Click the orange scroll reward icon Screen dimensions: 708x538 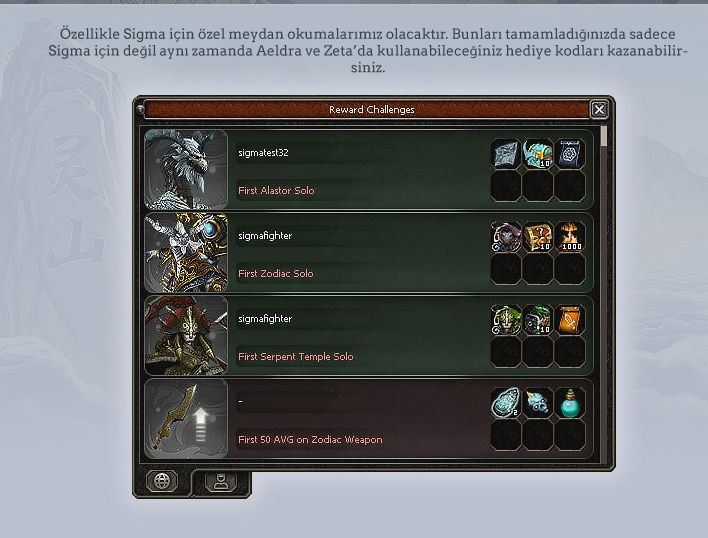coord(570,320)
